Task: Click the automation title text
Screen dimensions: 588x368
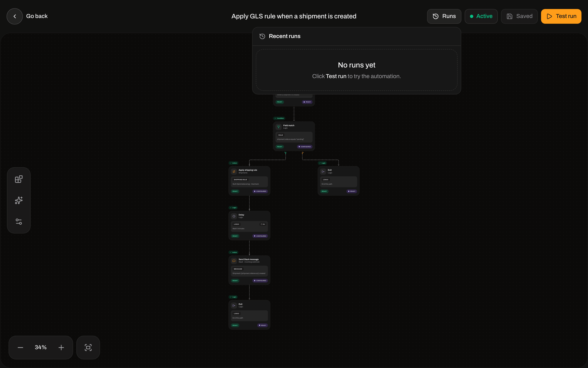Action: [x=294, y=16]
